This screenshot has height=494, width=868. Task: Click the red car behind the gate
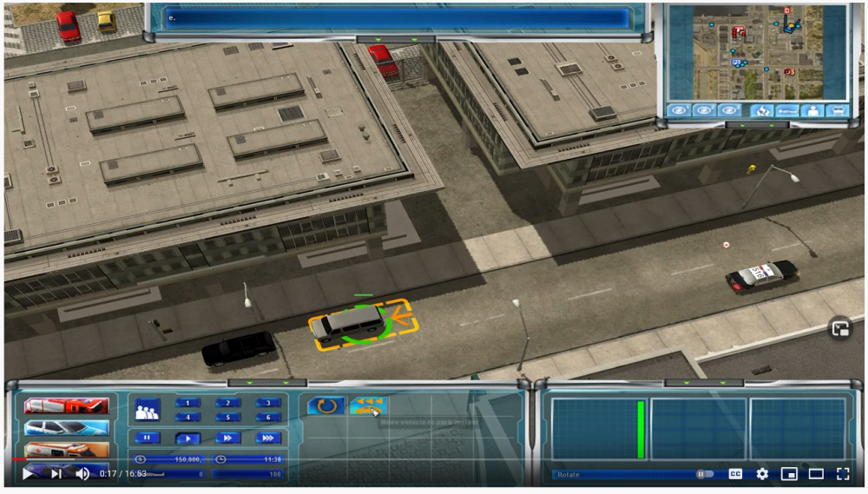point(383,60)
